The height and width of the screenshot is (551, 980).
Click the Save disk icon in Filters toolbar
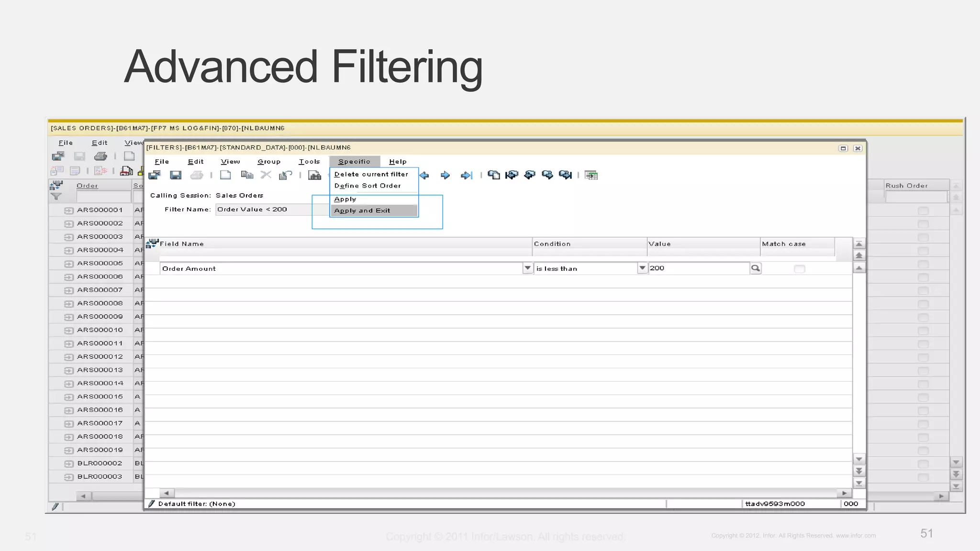[176, 175]
